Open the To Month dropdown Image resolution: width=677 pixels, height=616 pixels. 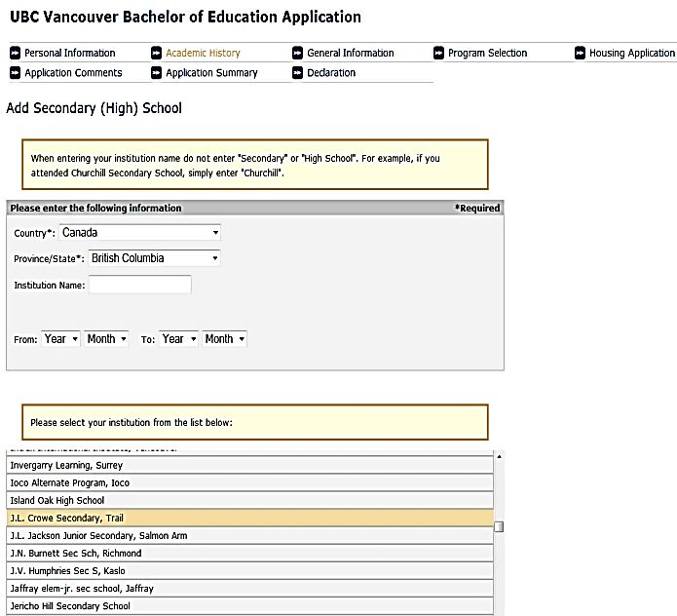(224, 339)
